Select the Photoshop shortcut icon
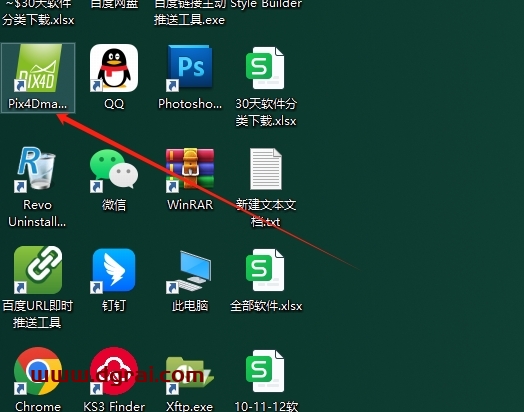524x412 pixels. pos(190,68)
